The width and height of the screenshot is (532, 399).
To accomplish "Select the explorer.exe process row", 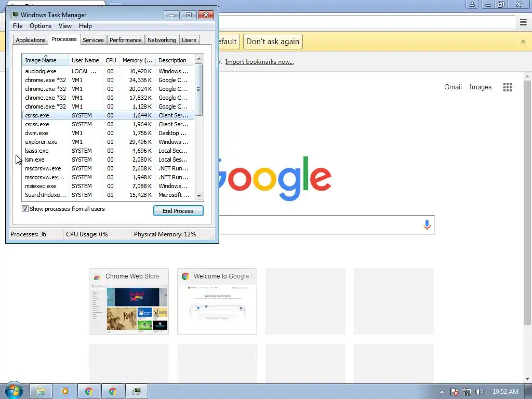I will click(108, 142).
